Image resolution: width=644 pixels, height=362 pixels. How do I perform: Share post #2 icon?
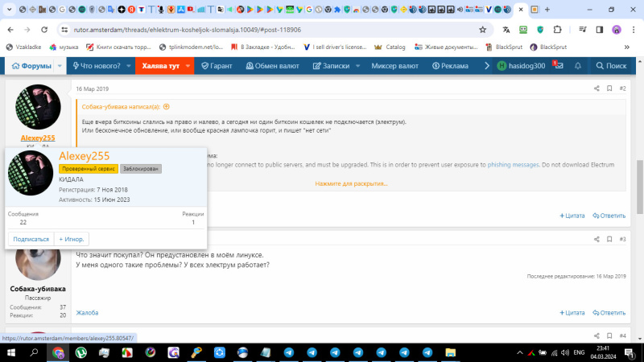tap(597, 88)
